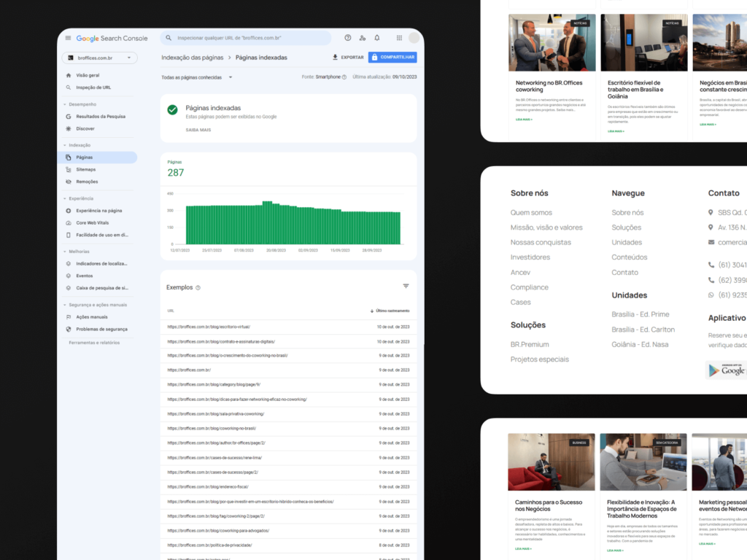Screen dimensions: 747x560
Task: Click Leia mais under Escritório flexível article
Action: [616, 131]
